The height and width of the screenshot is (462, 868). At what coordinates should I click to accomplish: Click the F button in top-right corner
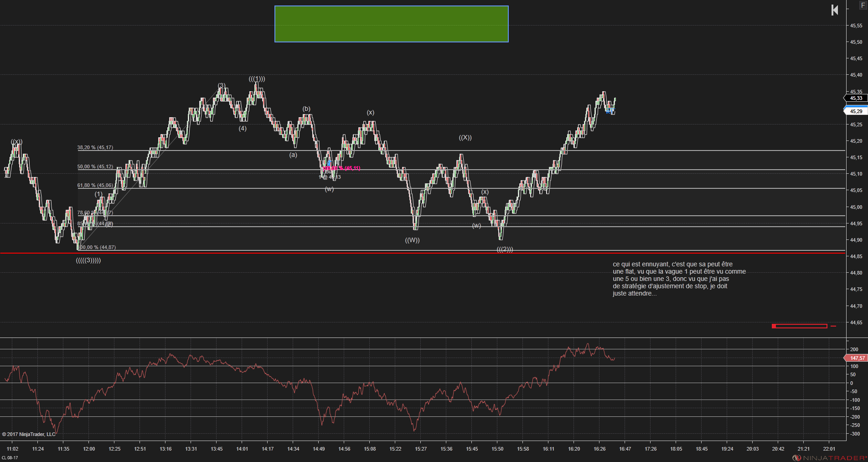tap(863, 5)
